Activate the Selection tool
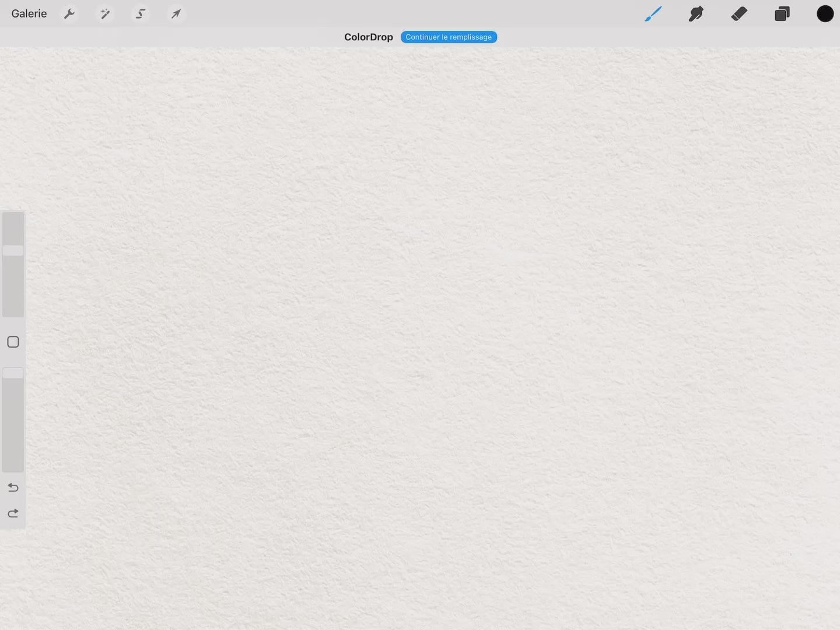Viewport: 840px width, 630px height. (x=141, y=13)
